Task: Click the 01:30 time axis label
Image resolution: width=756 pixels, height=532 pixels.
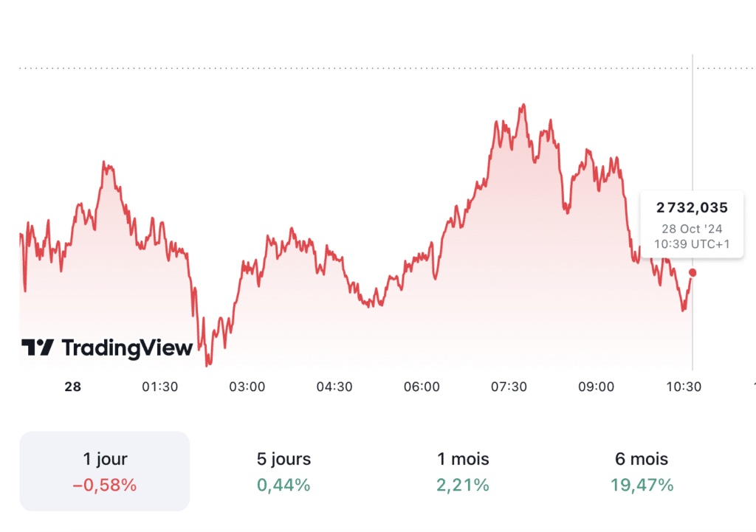Action: tap(160, 387)
